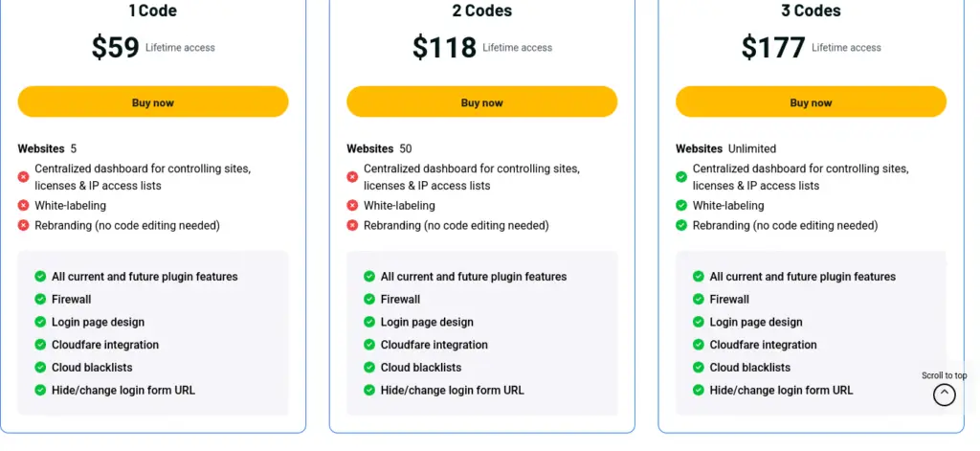
Task: Click the $177 price in 3 Codes plan
Action: pyautogui.click(x=773, y=47)
